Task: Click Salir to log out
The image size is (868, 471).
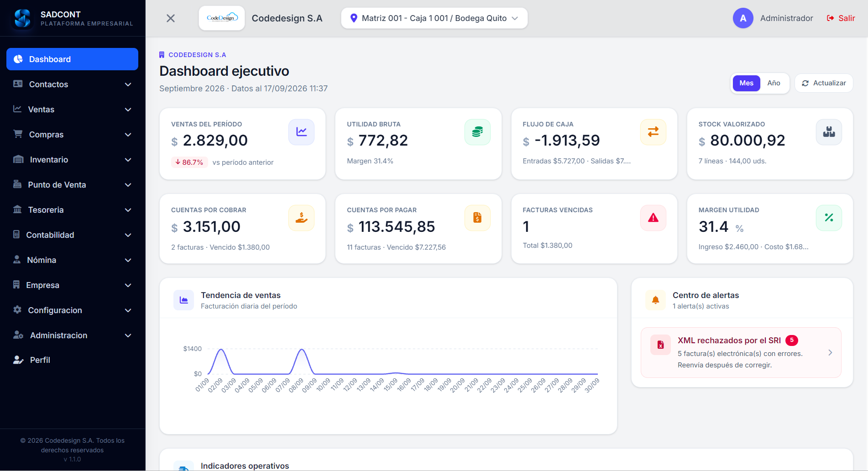Action: pyautogui.click(x=841, y=18)
